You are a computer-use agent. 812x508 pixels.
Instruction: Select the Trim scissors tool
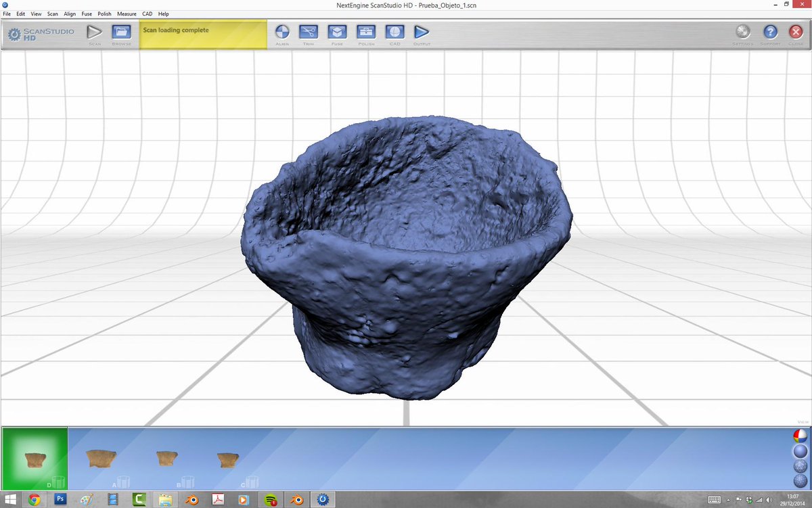(309, 32)
